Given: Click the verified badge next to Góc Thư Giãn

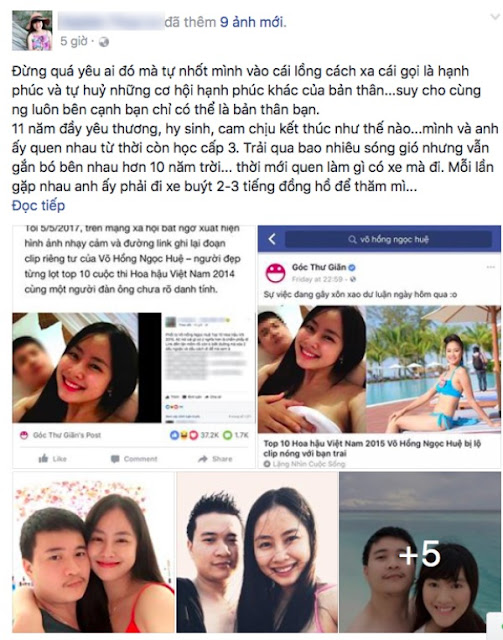Looking at the screenshot, I should (x=352, y=268).
